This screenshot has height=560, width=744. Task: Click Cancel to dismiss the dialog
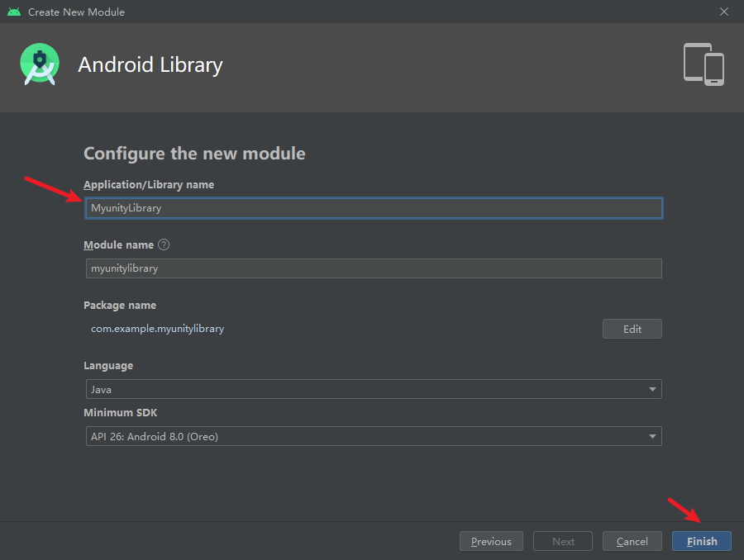click(632, 541)
